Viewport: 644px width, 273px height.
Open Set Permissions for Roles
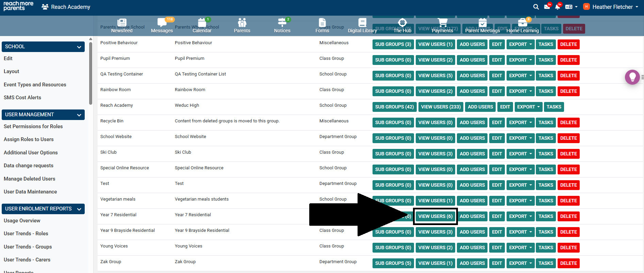[33, 126]
